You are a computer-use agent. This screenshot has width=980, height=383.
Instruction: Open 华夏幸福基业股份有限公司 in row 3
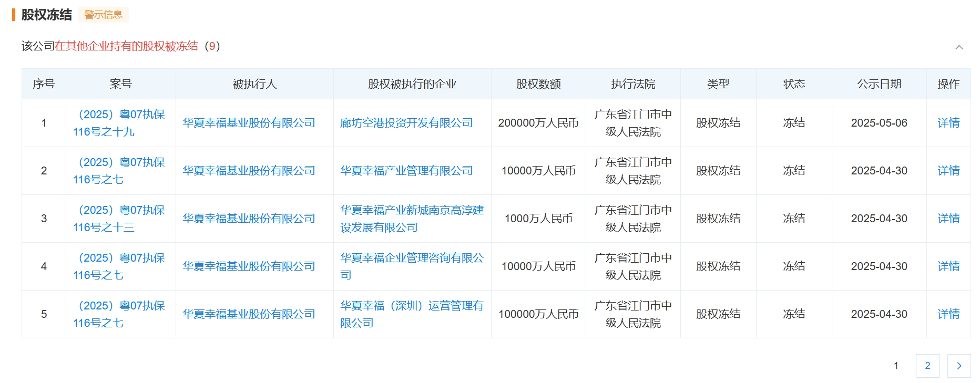click(249, 219)
